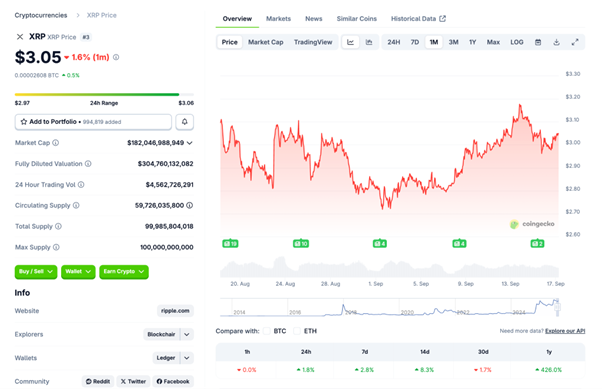Switch to the Markets tab
Viewport: 602px width, 389px height.
pyautogui.click(x=278, y=19)
